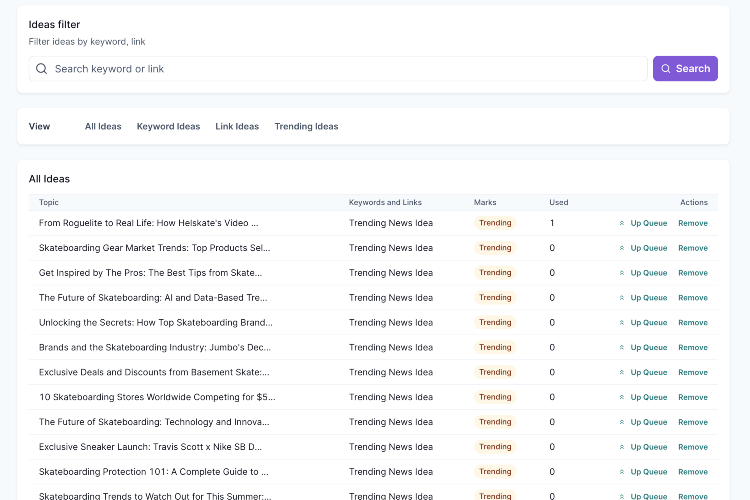The height and width of the screenshot is (500, 750).
Task: Click Up Queue arrow icon for Gear Market Trends
Action: click(x=622, y=248)
